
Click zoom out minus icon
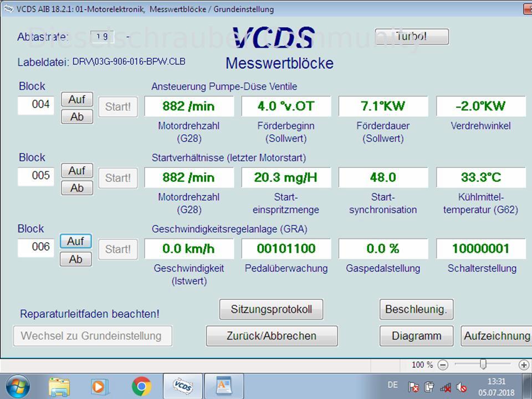(443, 365)
